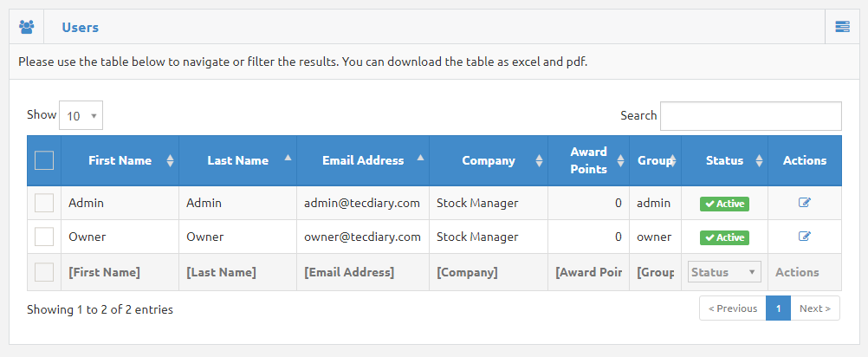Screen dimensions: 868x357
Task: Sort by Last Name column header
Action: pos(237,160)
